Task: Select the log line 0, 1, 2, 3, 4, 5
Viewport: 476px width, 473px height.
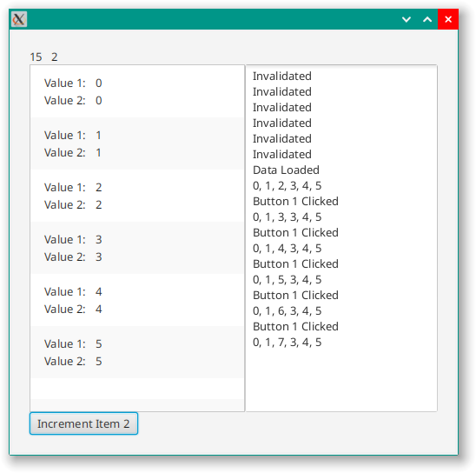Action: point(288,185)
